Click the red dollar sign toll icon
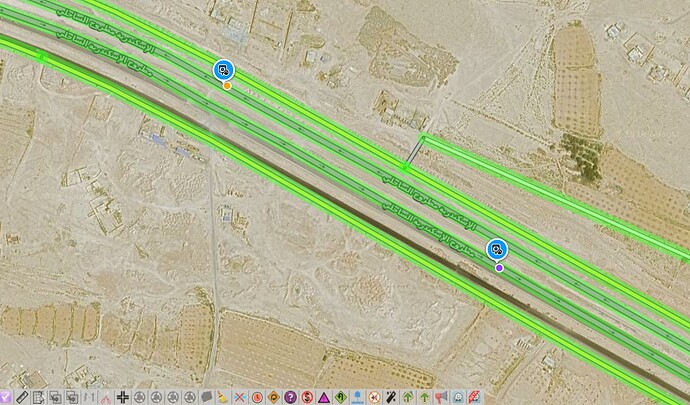This screenshot has width=690, height=405. 307,397
